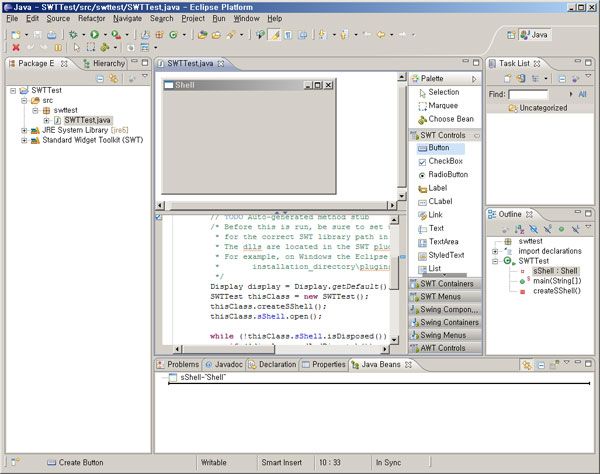This screenshot has height=474, width=600.
Task: Select createSShell() in the Outline
Action: click(557, 291)
